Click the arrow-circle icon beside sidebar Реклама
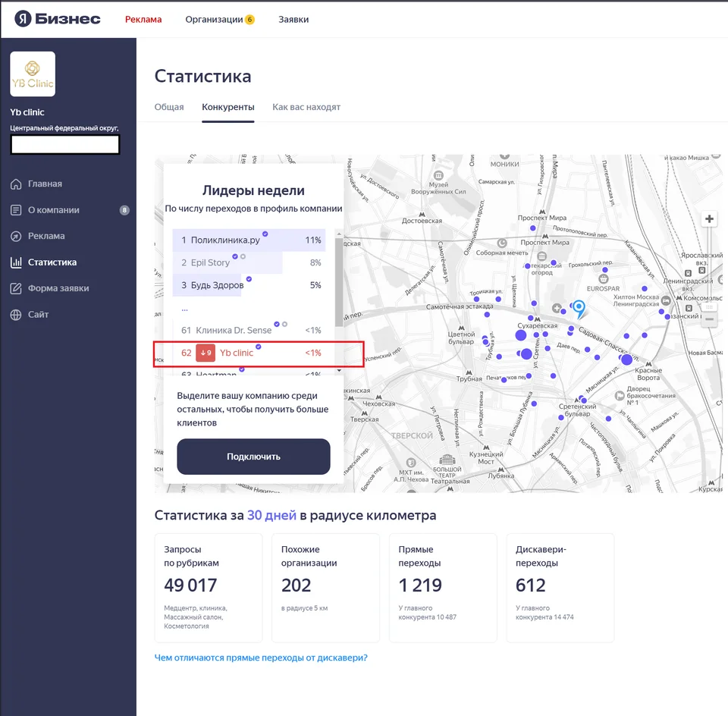The width and height of the screenshot is (728, 716). (x=16, y=236)
